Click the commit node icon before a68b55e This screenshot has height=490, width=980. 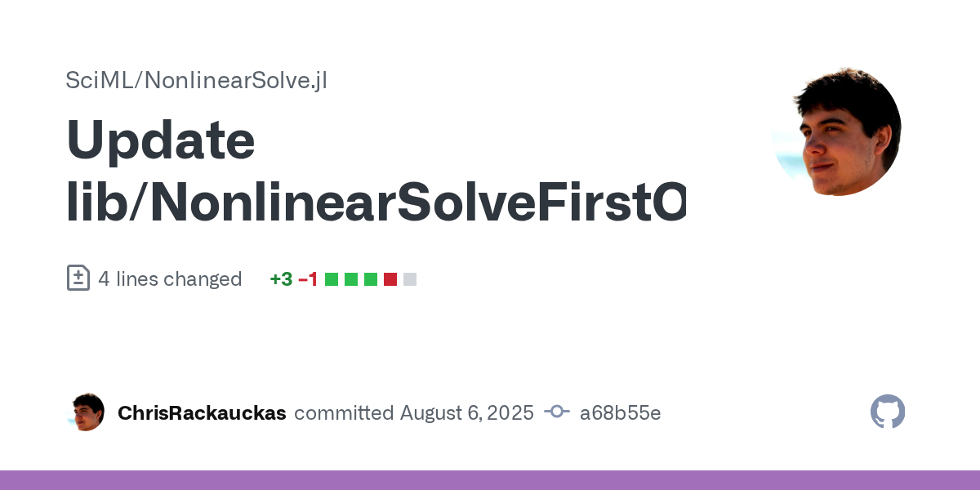[x=557, y=412]
